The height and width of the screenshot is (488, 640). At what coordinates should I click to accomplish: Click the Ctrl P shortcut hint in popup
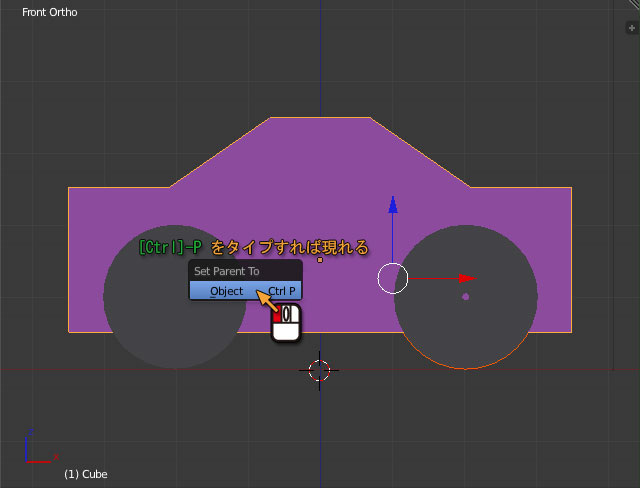click(282, 291)
